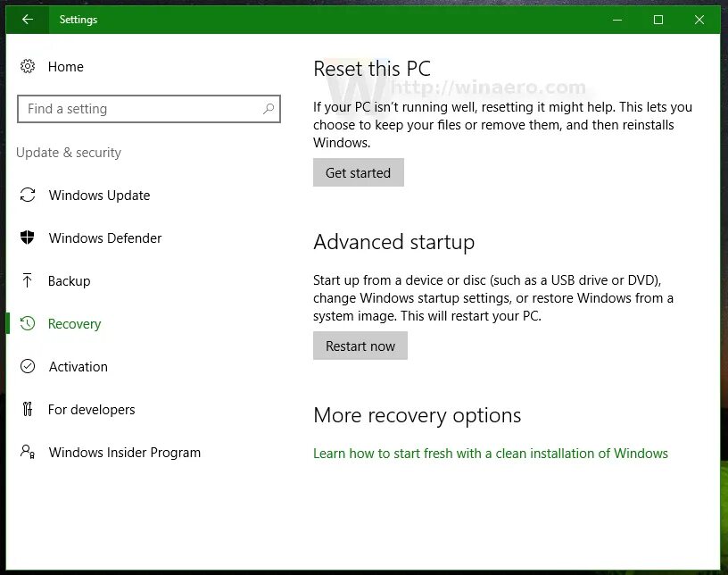This screenshot has width=728, height=575.
Task: Open For developers page
Action: (92, 410)
